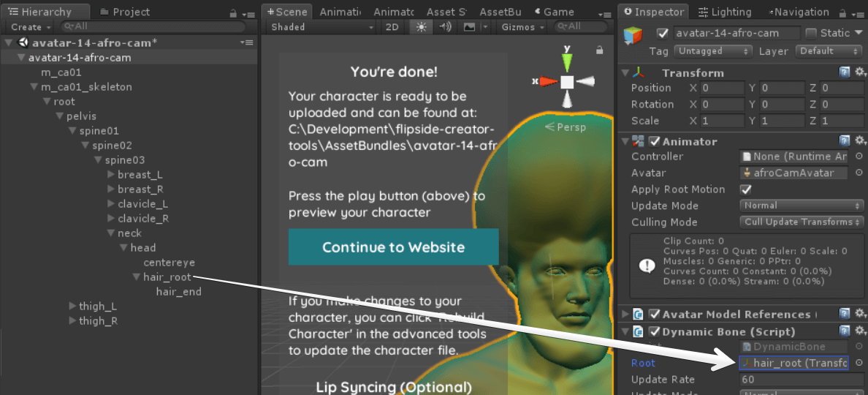Click the GameObject cube icon in Inspector

coord(634,35)
